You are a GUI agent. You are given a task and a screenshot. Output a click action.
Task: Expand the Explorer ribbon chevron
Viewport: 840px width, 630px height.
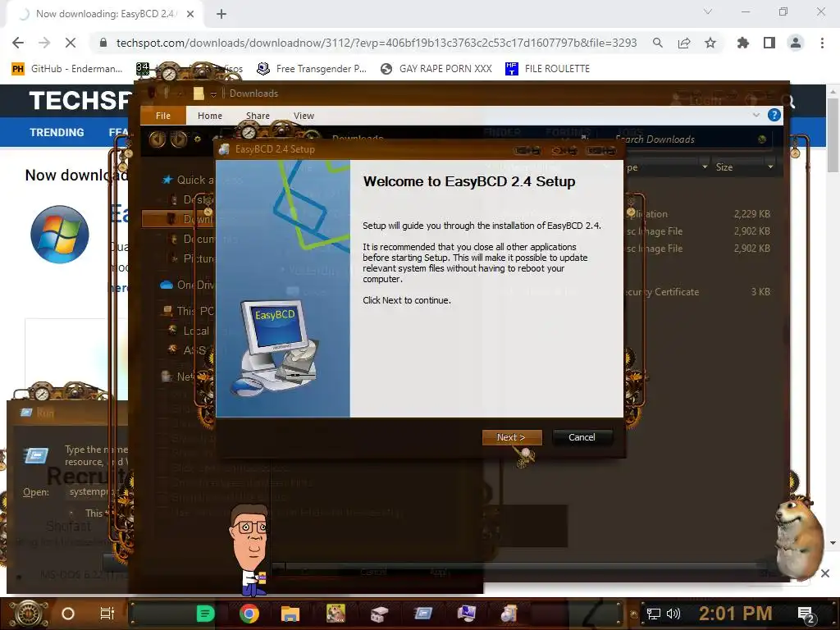[756, 115]
